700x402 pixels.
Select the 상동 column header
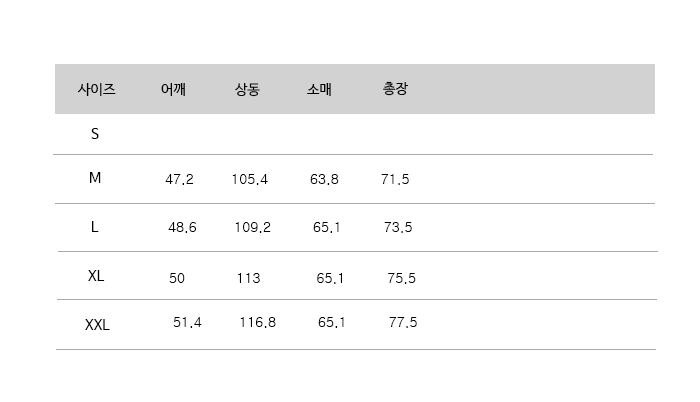coord(247,89)
